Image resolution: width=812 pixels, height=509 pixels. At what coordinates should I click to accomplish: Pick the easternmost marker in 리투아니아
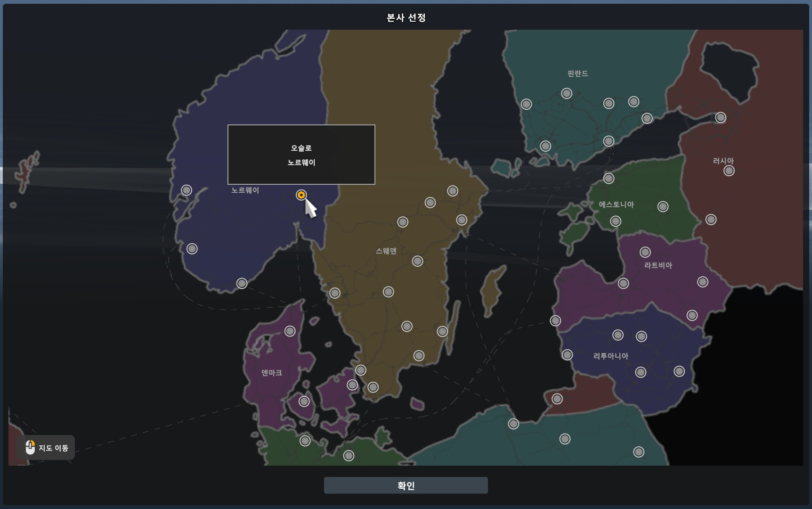(679, 371)
